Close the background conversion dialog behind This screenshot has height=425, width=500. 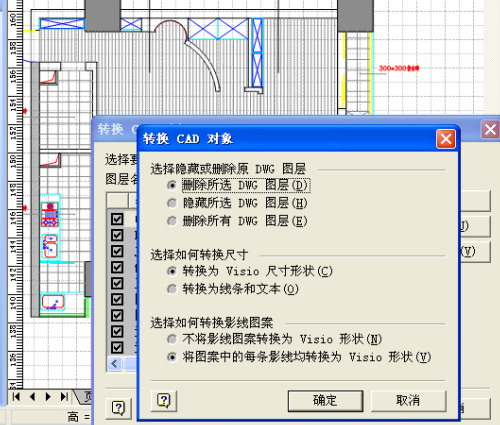(x=490, y=129)
